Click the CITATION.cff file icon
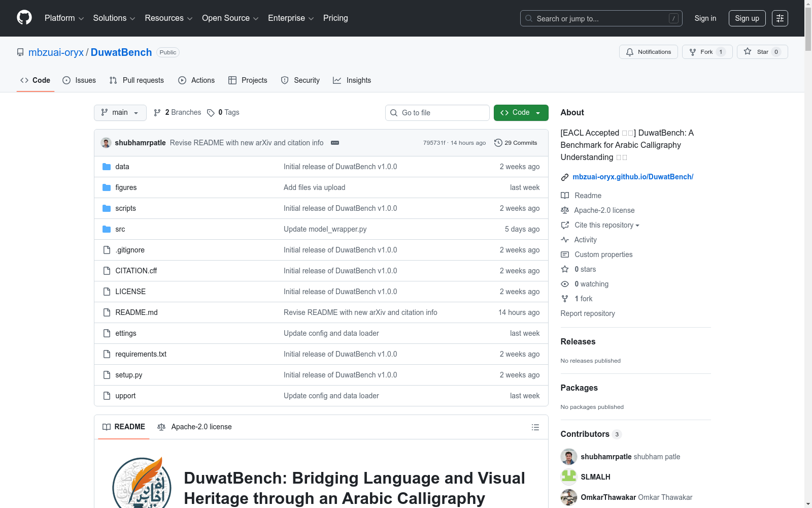This screenshot has width=812, height=508. point(107,271)
